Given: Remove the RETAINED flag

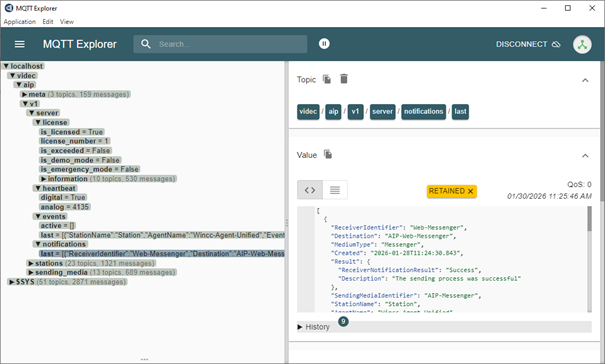Looking at the screenshot, I should pyautogui.click(x=470, y=191).
